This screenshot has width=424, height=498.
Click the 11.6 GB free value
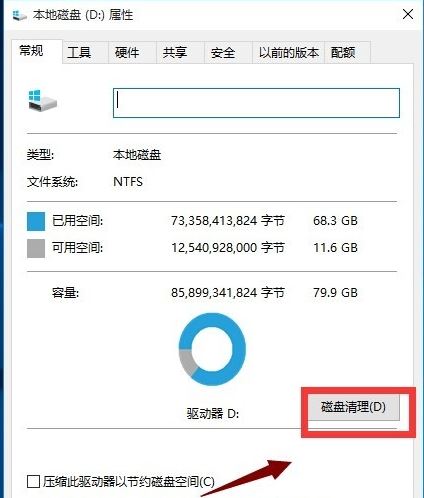[335, 248]
